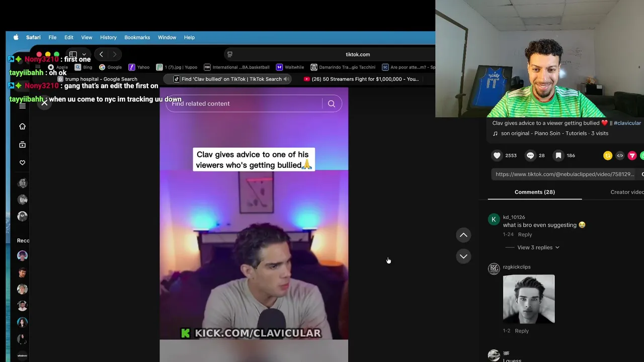Expand View 3 replies
The width and height of the screenshot is (644, 362).
pyautogui.click(x=538, y=247)
